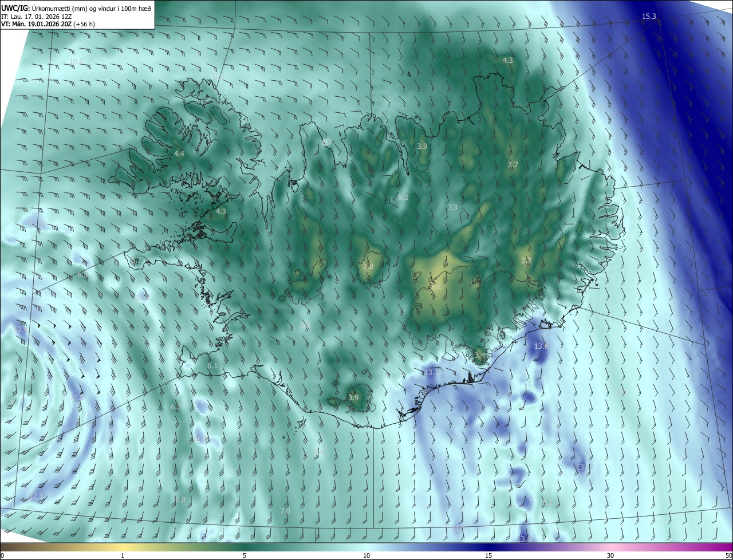Image resolution: width=733 pixels, height=560 pixels.
Task: Click the 12.1 value label
Action: coord(36,496)
